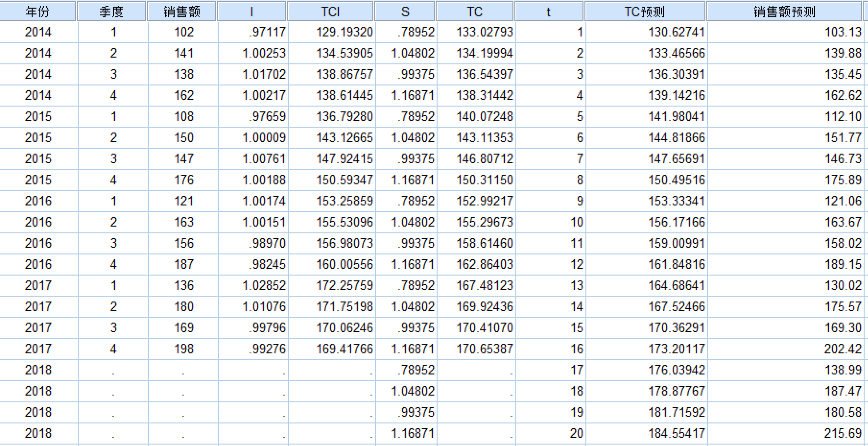Image resolution: width=868 pixels, height=446 pixels.
Task: Click sales cell with value 162
Action: (x=183, y=96)
